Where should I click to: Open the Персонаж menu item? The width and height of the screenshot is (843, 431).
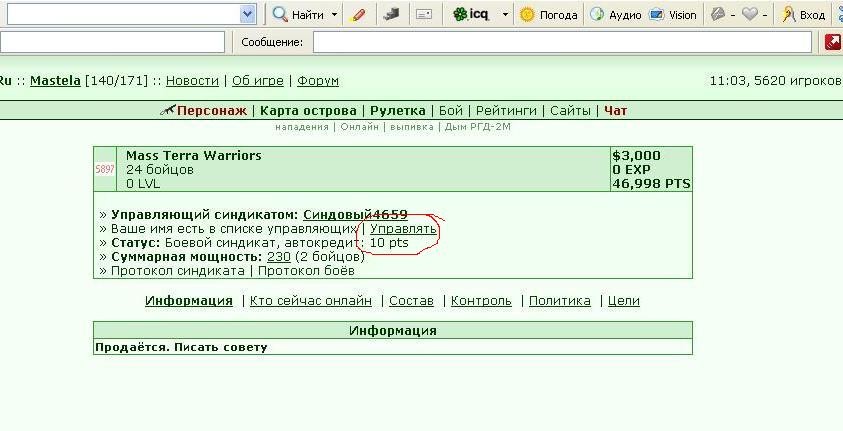tap(211, 111)
